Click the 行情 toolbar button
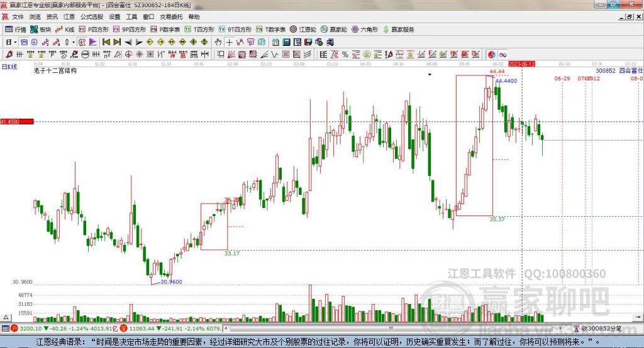This screenshot has width=644, height=348. (16, 30)
